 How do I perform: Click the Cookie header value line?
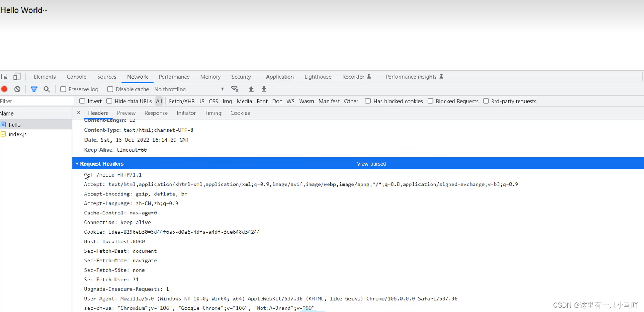point(172,232)
